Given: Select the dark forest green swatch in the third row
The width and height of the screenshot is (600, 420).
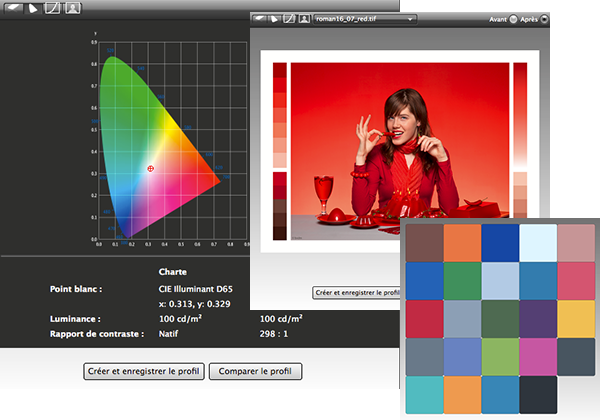Looking at the screenshot, I should click(x=500, y=319).
